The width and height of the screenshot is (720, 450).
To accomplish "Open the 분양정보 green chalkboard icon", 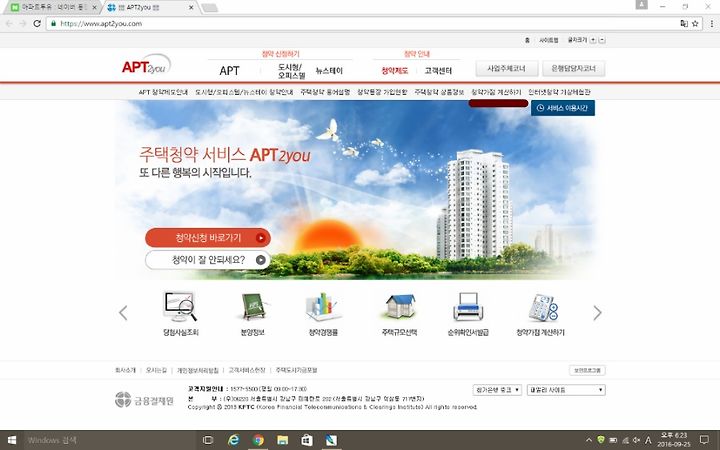I will click(x=253, y=307).
